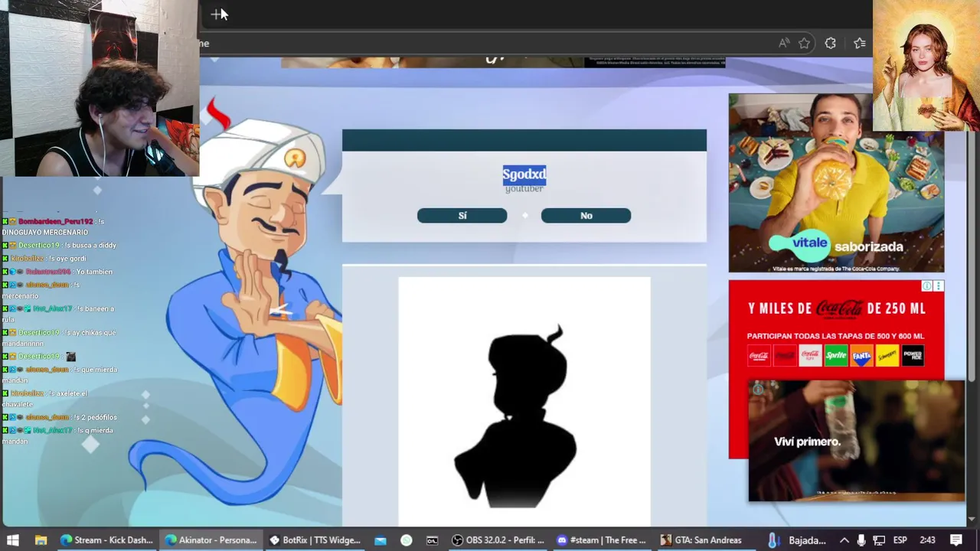This screenshot has width=980, height=551.
Task: Click chat message '!s busca a diddy'
Action: tap(89, 245)
